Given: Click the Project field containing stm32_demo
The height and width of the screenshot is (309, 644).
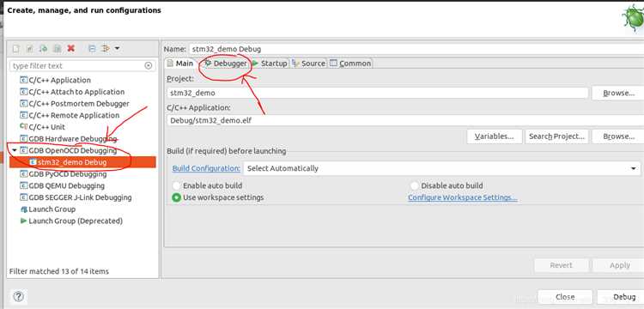Looking at the screenshot, I should [x=378, y=93].
